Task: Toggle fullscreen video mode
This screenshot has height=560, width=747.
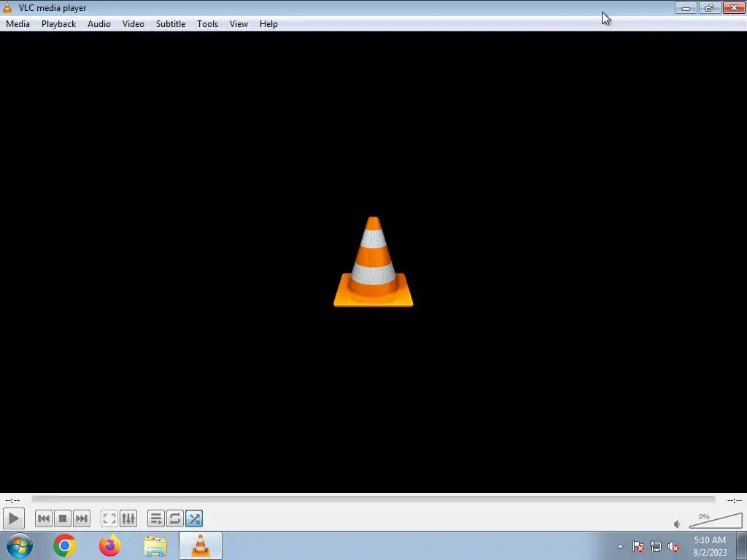Action: pos(109,518)
